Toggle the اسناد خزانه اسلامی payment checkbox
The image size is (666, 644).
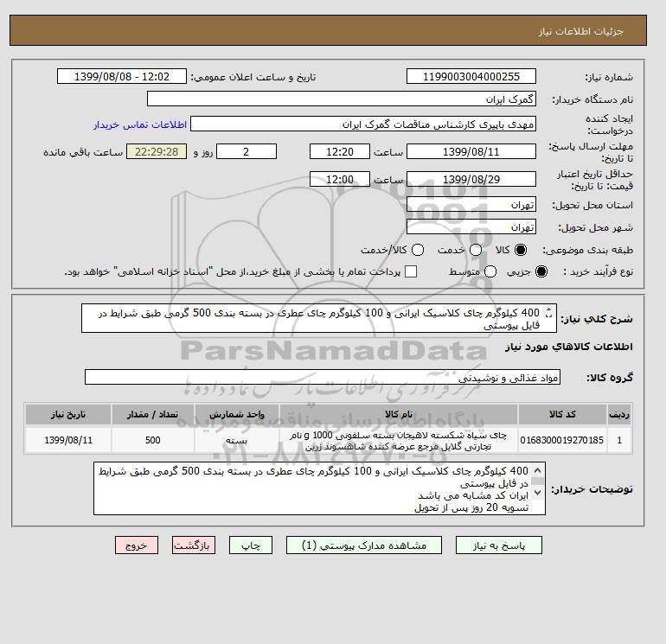pyautogui.click(x=411, y=271)
